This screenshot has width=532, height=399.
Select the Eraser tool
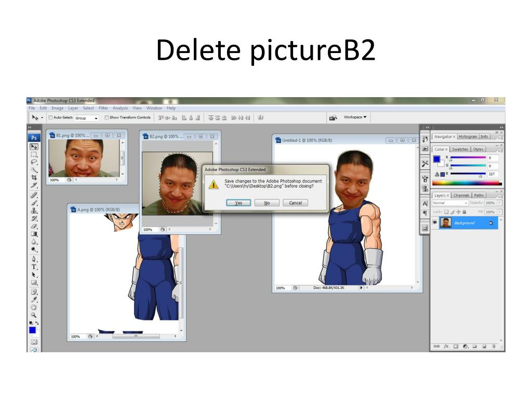tap(34, 226)
